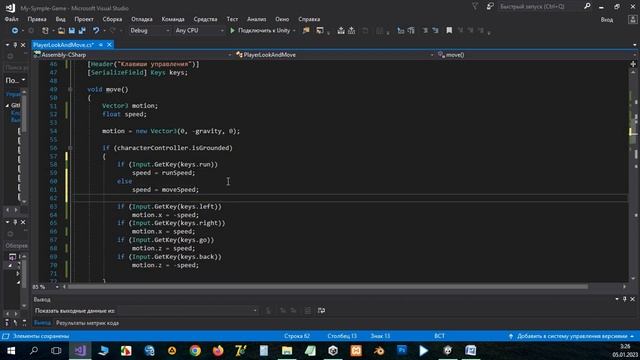
Task: Click Подключить к Unity button
Action: pos(264,31)
